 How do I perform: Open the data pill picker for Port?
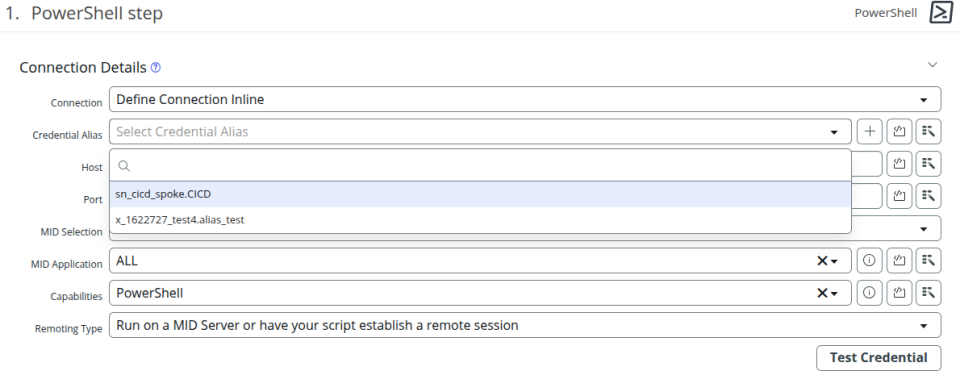[928, 196]
